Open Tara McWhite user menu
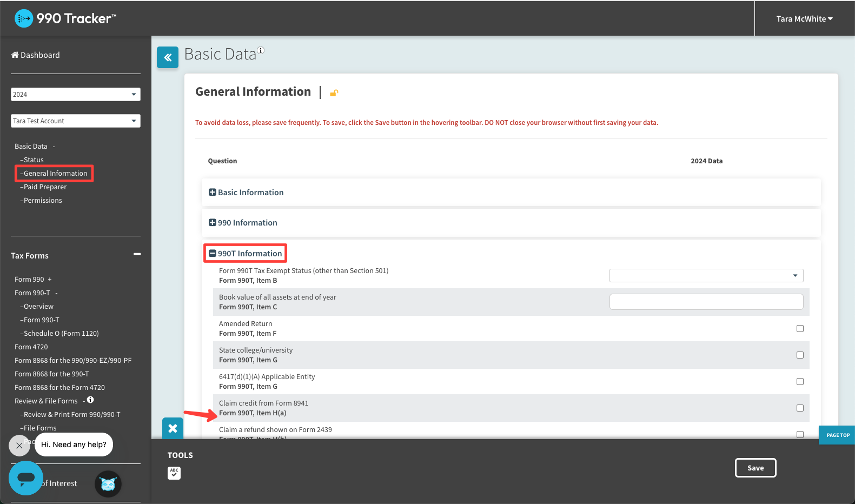The width and height of the screenshot is (855, 504). coord(804,19)
